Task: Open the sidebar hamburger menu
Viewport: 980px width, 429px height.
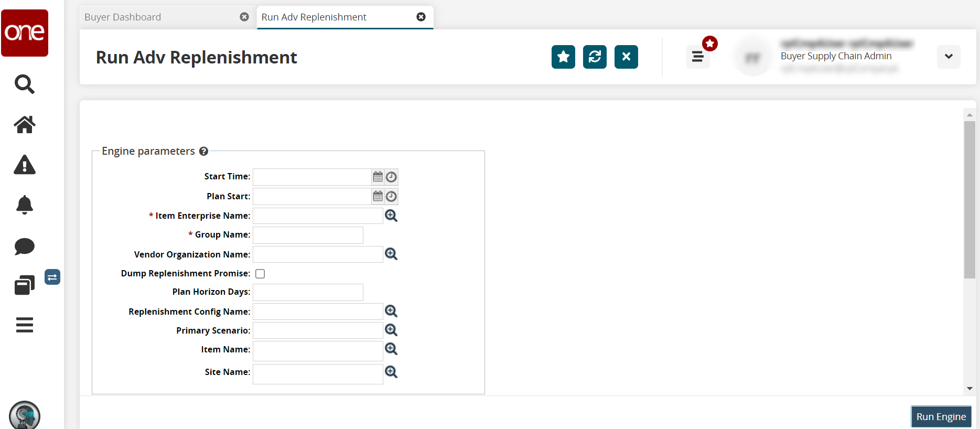Action: [25, 325]
